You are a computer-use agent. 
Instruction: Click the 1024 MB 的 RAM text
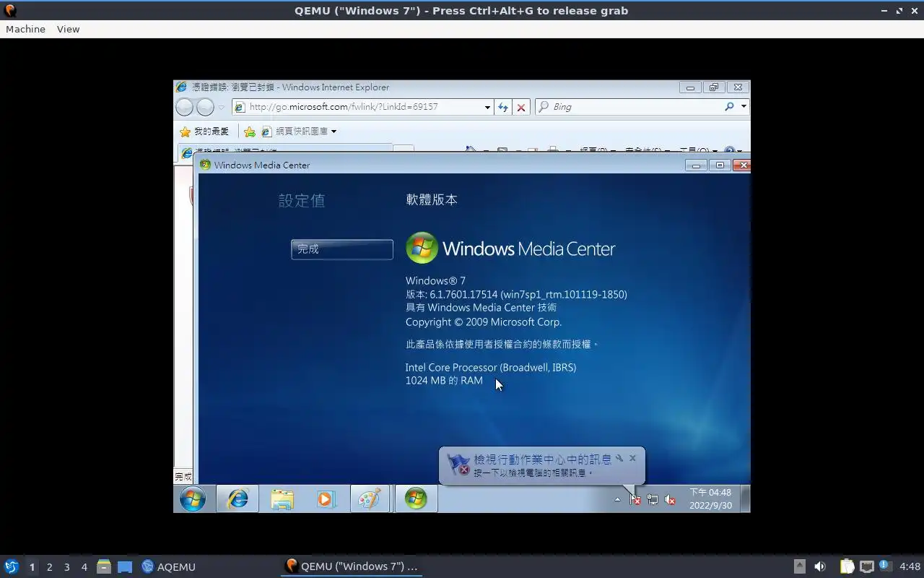click(444, 381)
